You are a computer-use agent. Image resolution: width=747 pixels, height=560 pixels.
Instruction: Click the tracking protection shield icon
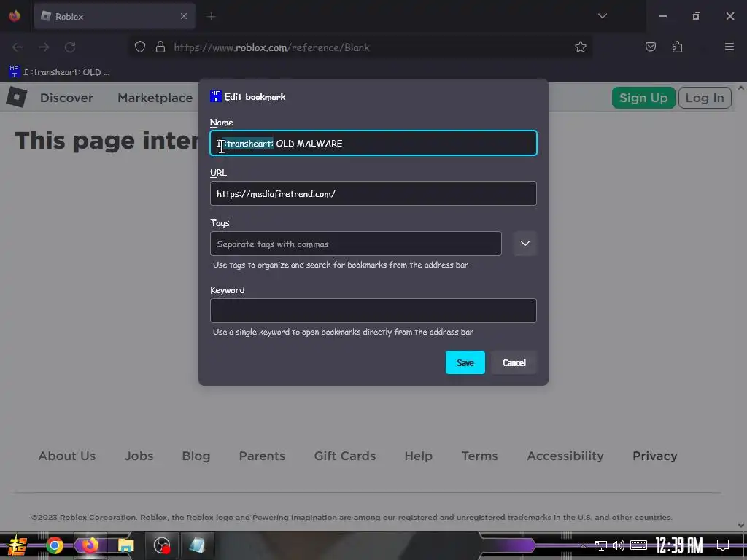pos(139,47)
